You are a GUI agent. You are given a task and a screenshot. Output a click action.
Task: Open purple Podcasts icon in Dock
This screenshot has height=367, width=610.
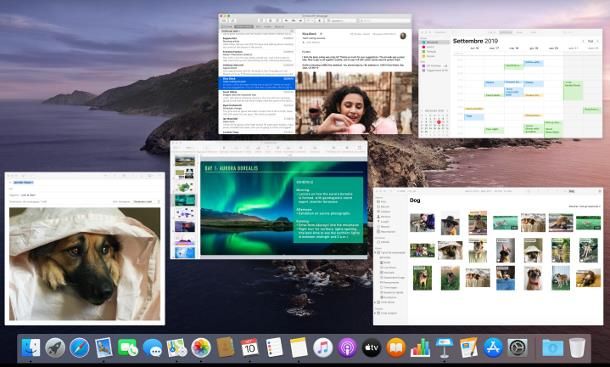[347, 347]
